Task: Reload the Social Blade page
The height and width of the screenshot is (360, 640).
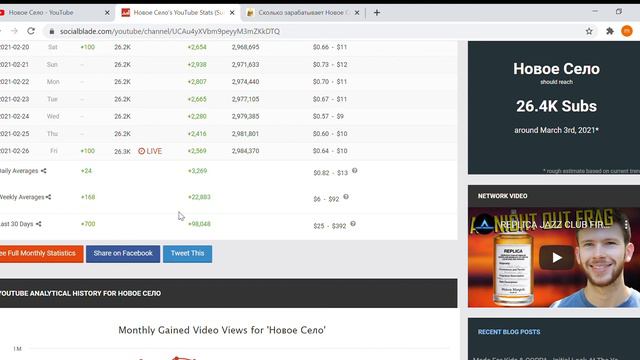Action: 31,31
